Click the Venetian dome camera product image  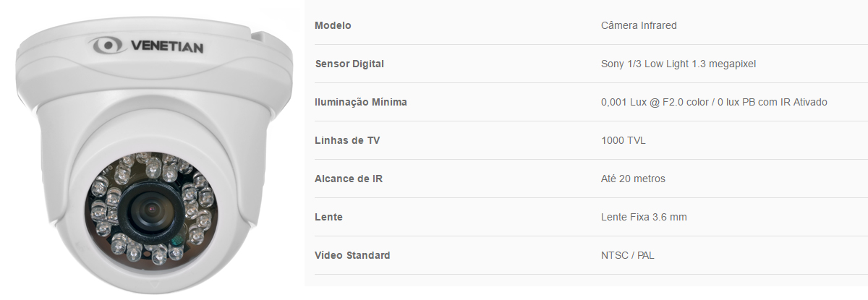[x=152, y=150]
